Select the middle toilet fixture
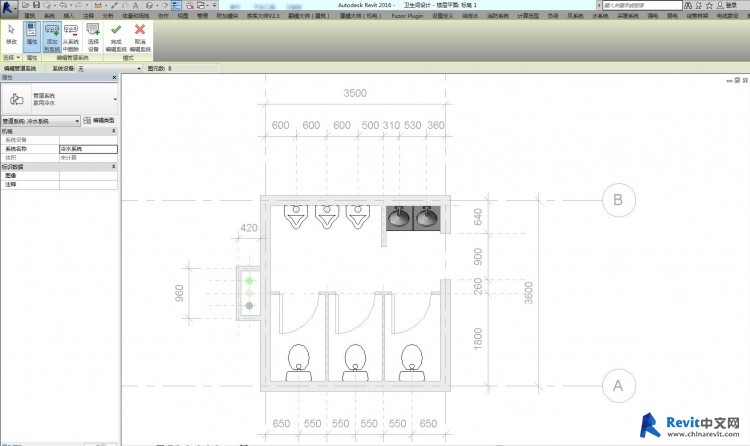The image size is (750, 446). pyautogui.click(x=355, y=362)
